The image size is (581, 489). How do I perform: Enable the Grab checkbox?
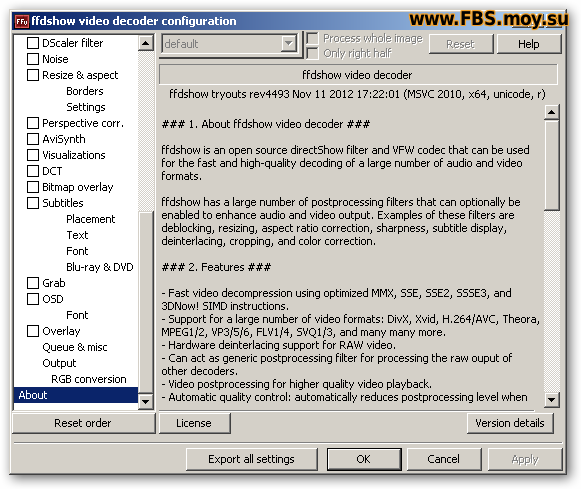click(x=33, y=283)
